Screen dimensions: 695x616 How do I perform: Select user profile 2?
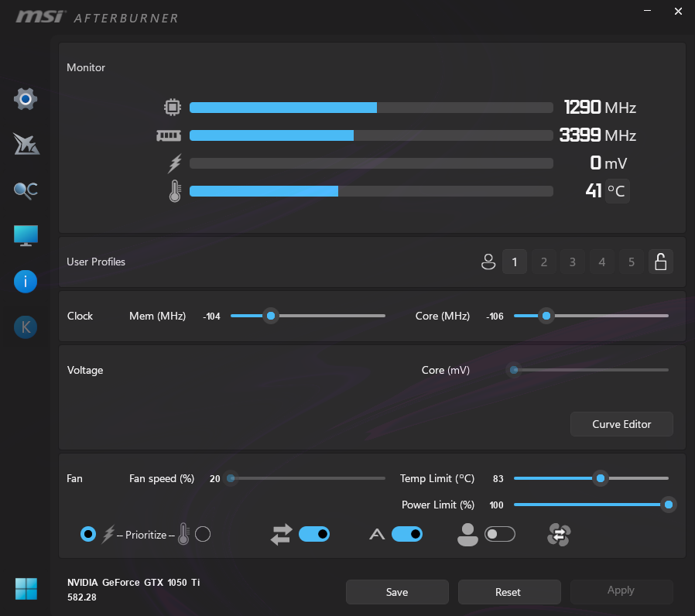click(x=544, y=262)
